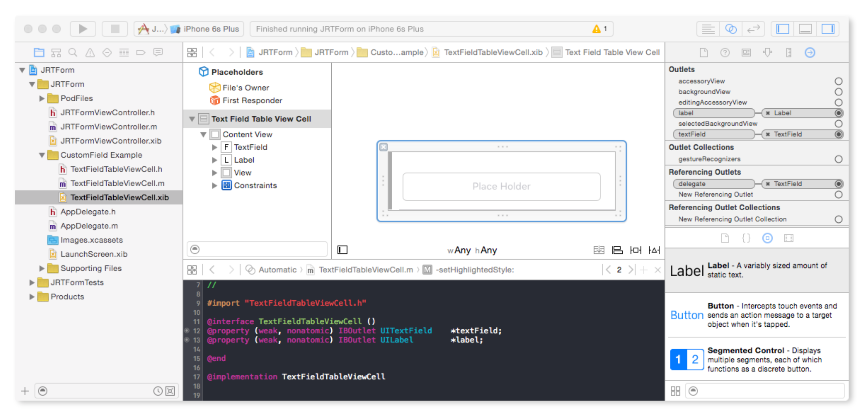Open the Assistant editor view
This screenshot has height=420, width=868.
[730, 29]
